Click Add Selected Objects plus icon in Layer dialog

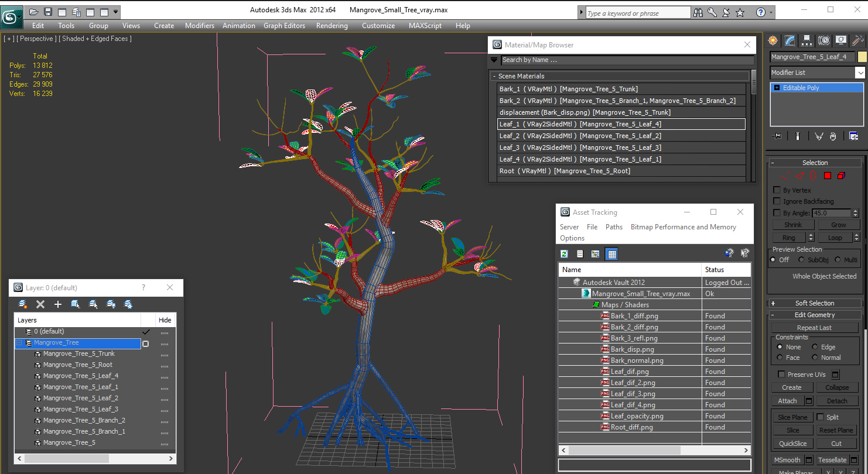[58, 304]
